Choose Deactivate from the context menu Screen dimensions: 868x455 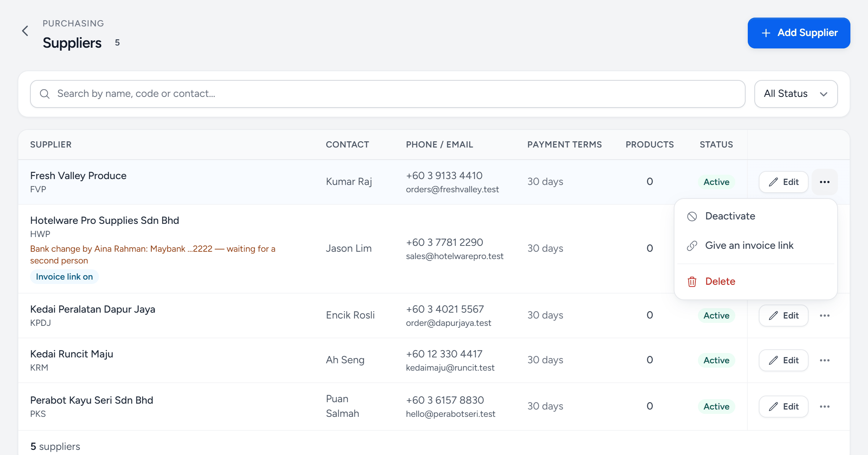755,216
